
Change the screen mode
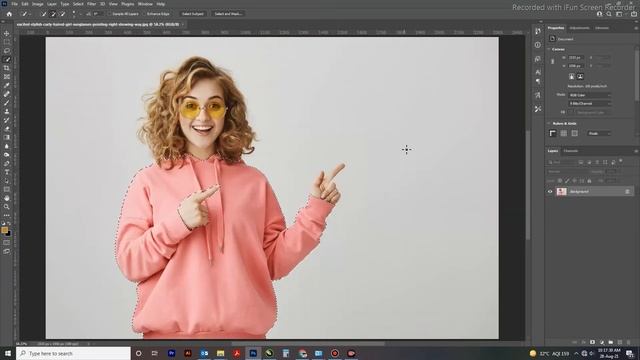[x=7, y=251]
